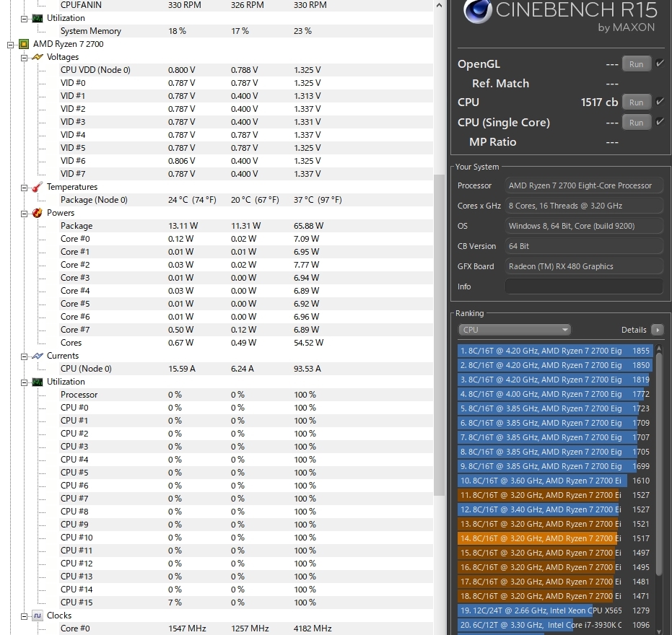Click the OS field showing Windows 8
672x635 pixels.
pyautogui.click(x=584, y=226)
